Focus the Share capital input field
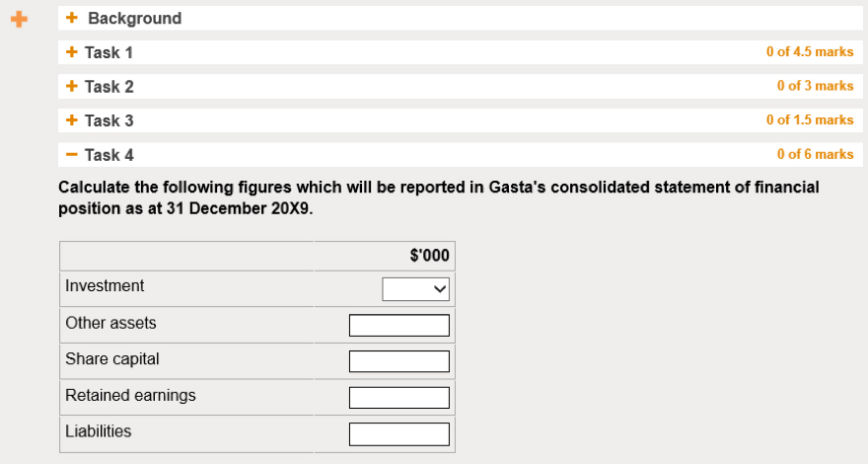Screen dimensions: 868x464 click(x=398, y=361)
